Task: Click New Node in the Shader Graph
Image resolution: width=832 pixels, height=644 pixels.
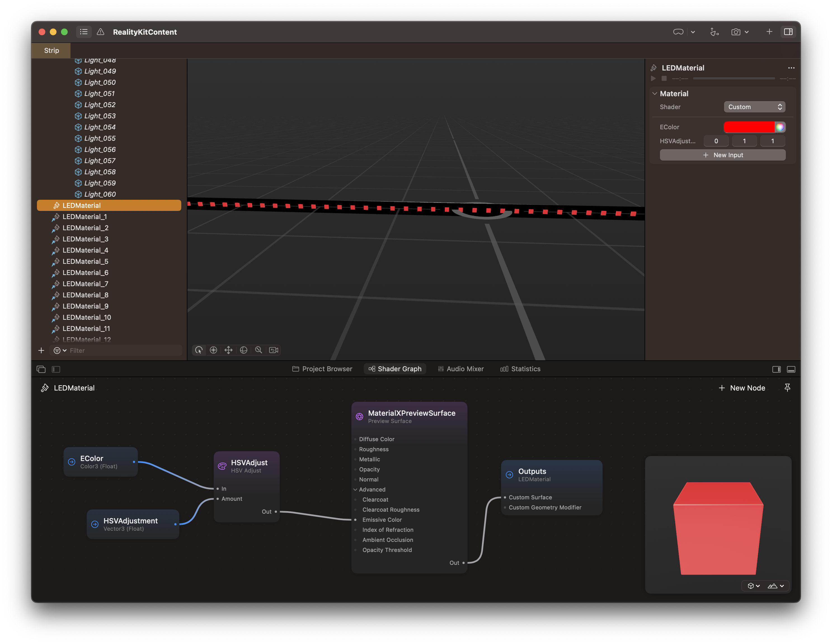Action: coord(741,388)
